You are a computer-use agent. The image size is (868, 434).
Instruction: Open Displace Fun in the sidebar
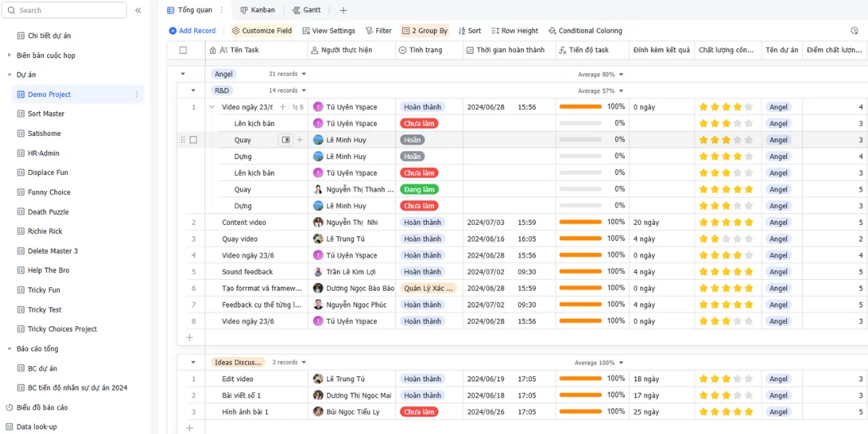point(48,173)
